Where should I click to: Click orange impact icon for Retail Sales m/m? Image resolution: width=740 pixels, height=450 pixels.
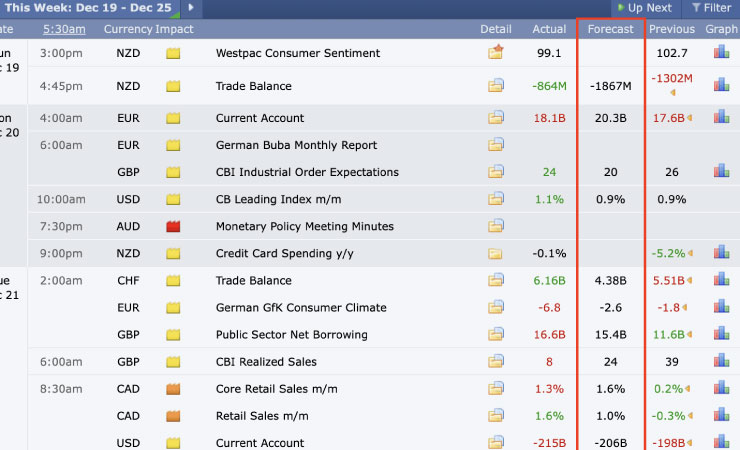pyautogui.click(x=173, y=416)
